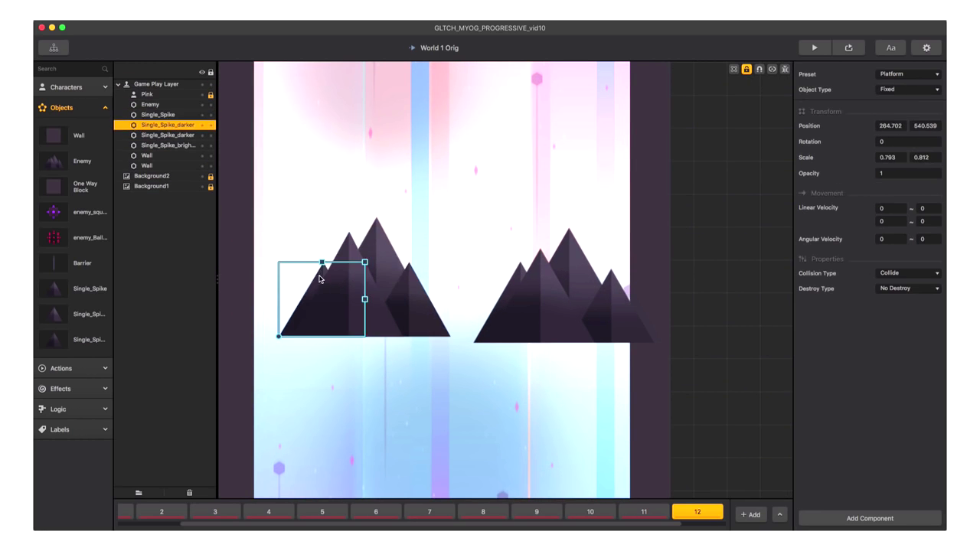Collapse the Game Play Layer tree
980x551 pixels.
[x=119, y=84]
